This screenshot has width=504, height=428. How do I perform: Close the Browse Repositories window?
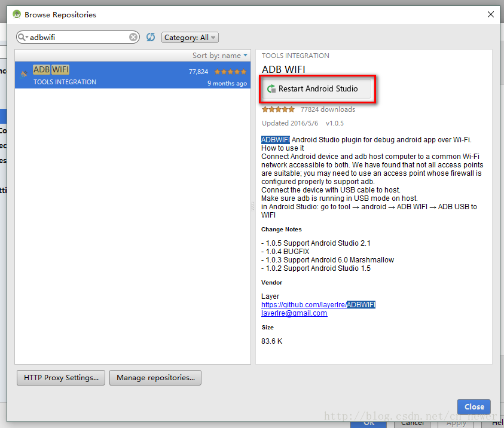[490, 14]
